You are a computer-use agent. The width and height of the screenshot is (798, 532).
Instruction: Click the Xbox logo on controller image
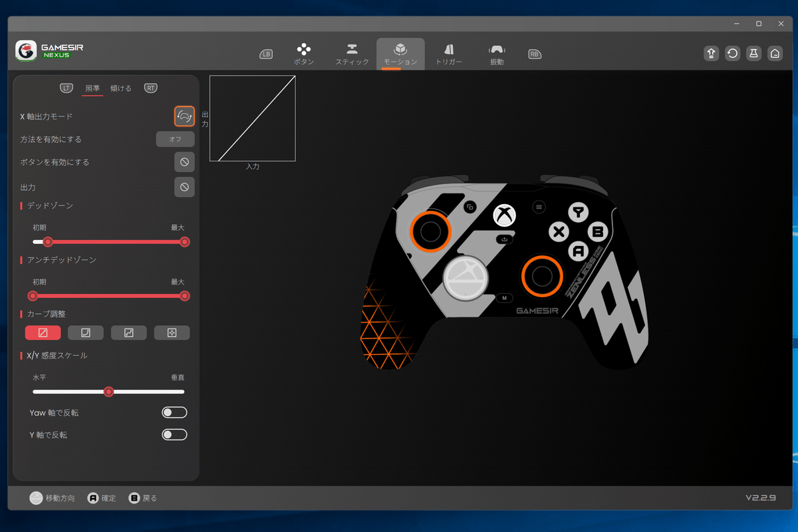click(x=505, y=215)
